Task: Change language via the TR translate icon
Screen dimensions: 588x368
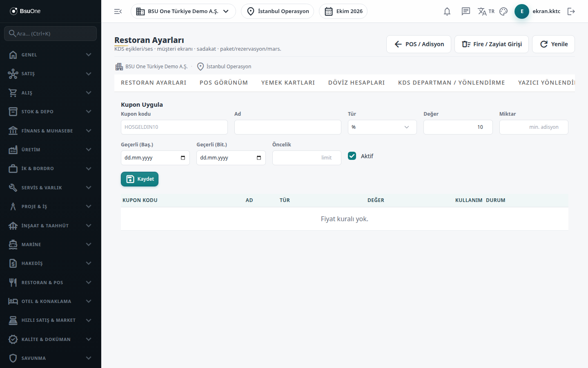Action: click(486, 11)
